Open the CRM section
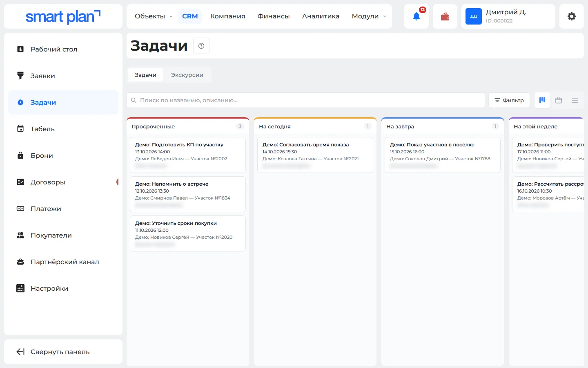588x368 pixels. pyautogui.click(x=190, y=16)
